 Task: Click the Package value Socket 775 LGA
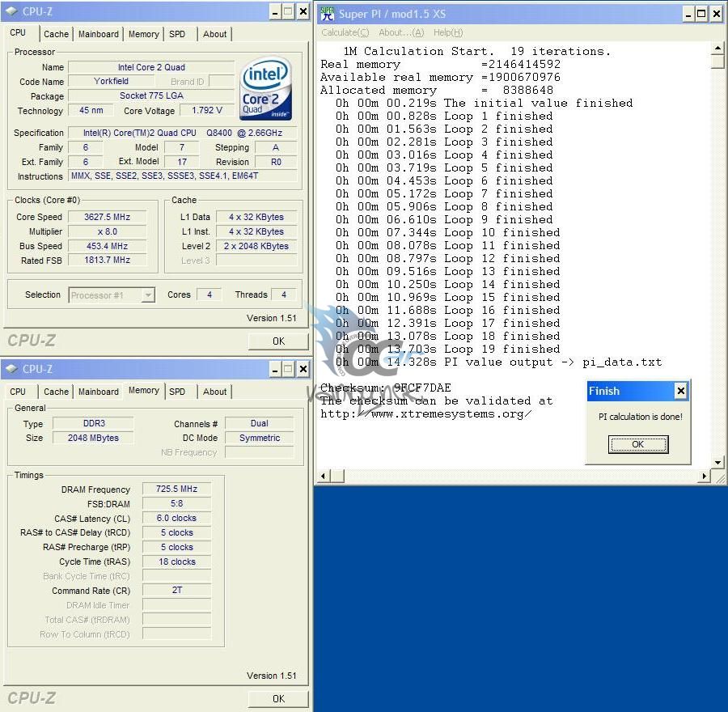[x=151, y=95]
